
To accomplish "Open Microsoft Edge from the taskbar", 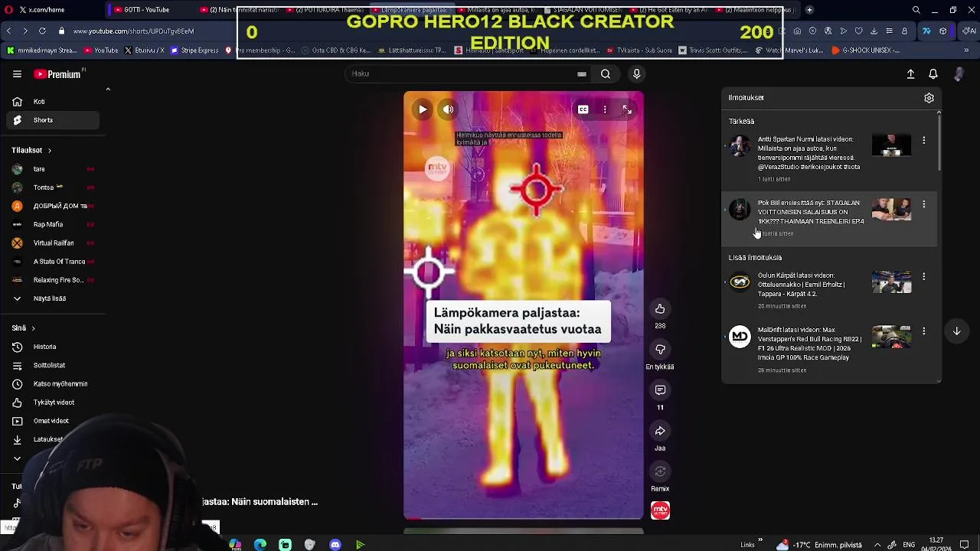I will click(x=260, y=545).
